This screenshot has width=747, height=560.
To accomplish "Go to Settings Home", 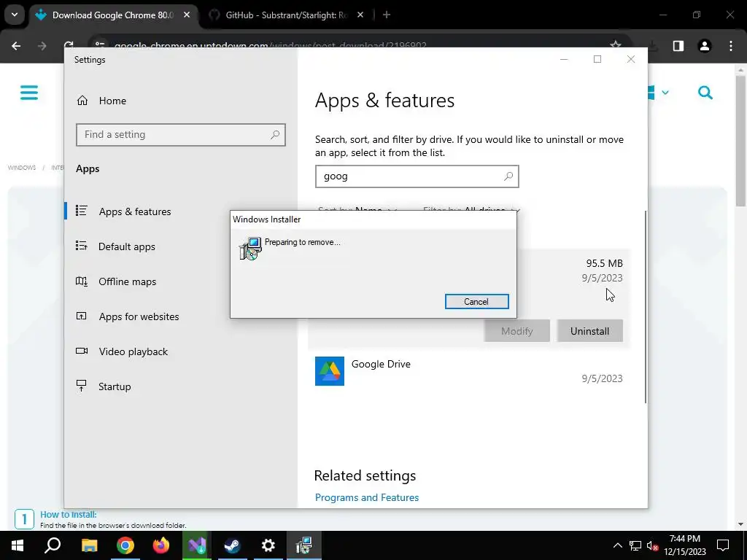I will coord(112,101).
